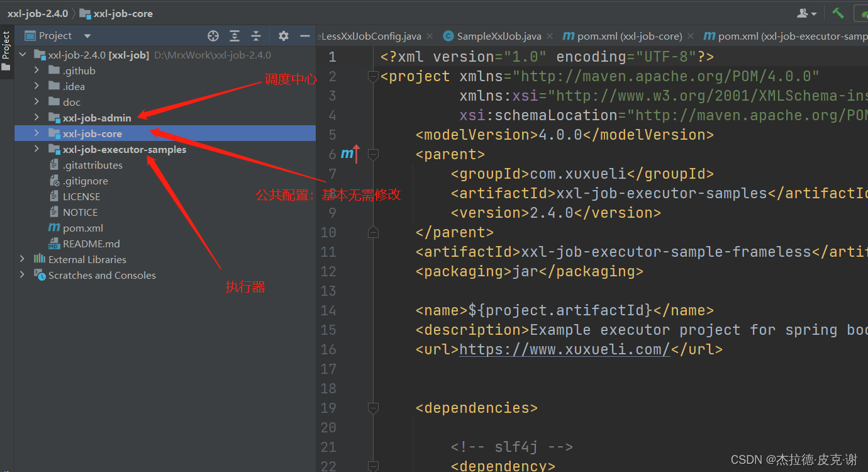Expand Scratches and Consoles node
868x472 pixels.
(23, 275)
